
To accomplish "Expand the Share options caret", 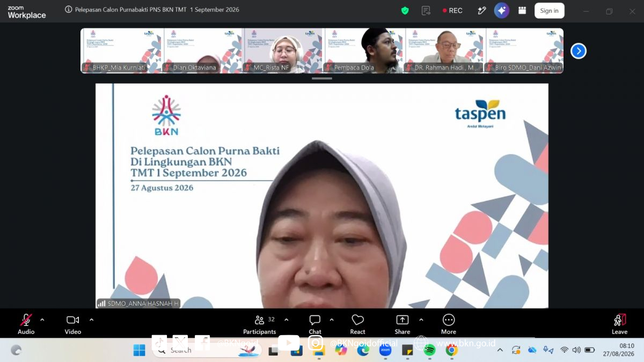I will (x=421, y=320).
